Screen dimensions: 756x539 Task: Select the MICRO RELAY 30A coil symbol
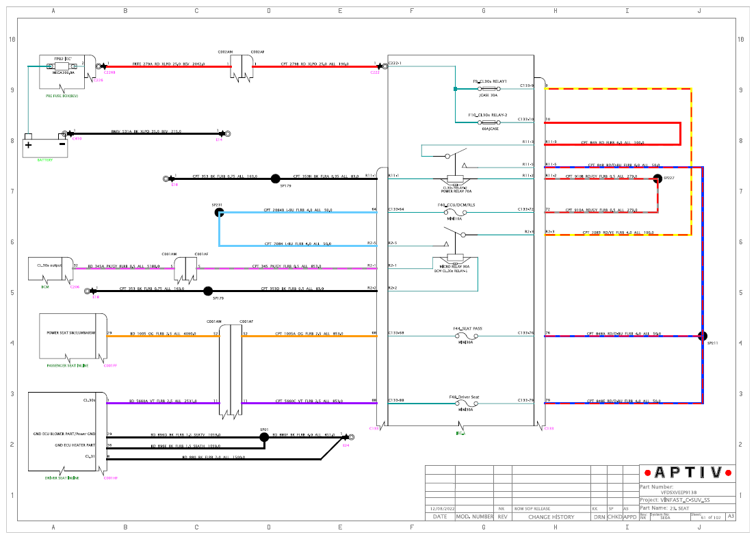coord(456,257)
